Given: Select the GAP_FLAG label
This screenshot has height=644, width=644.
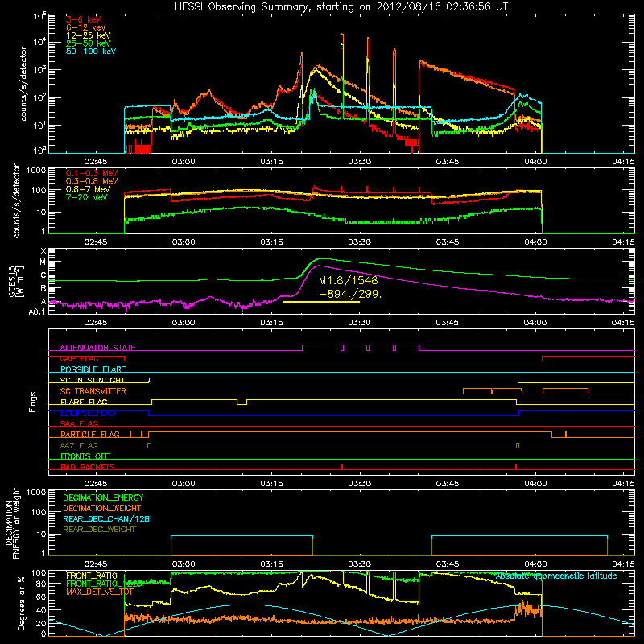Looking at the screenshot, I should pyautogui.click(x=79, y=358).
